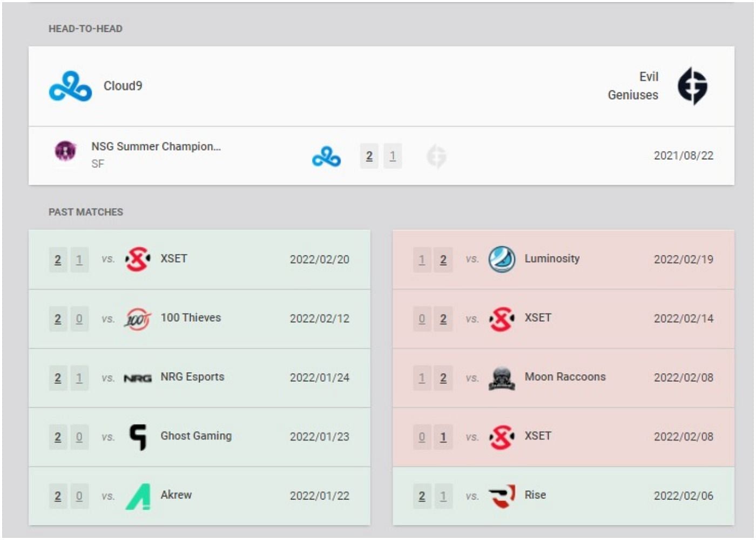Open the Moon Raccoons team link
The image size is (756, 540).
[x=565, y=377]
